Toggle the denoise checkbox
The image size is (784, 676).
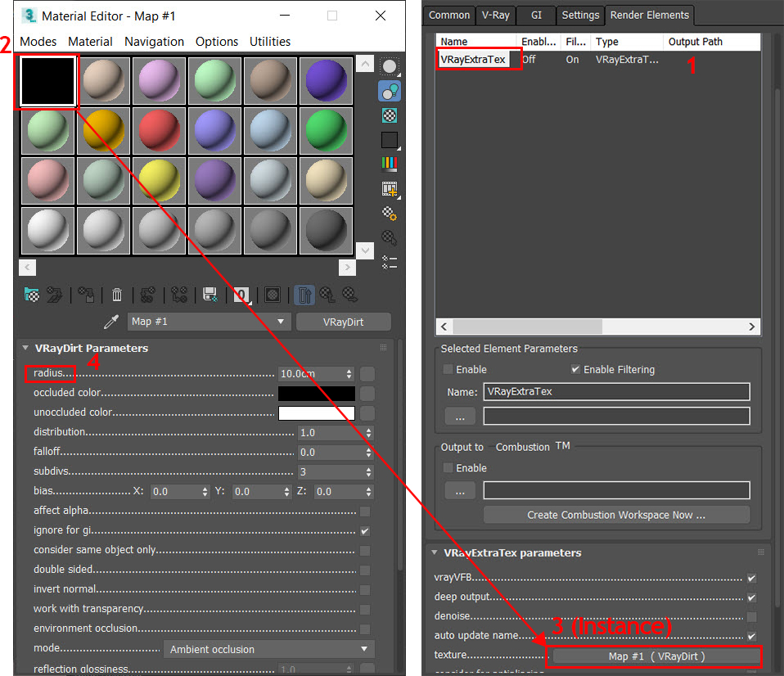(751, 617)
